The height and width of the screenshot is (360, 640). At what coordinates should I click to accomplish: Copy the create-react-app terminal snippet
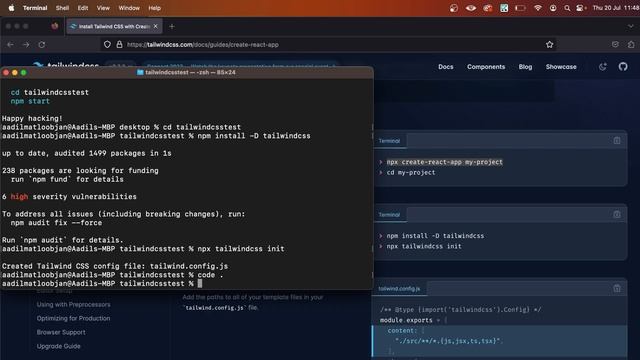(x=617, y=141)
